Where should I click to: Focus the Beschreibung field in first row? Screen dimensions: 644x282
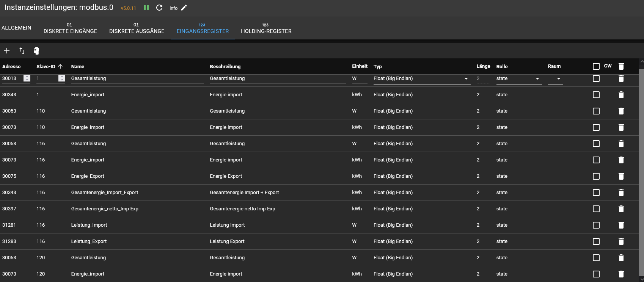[278, 78]
